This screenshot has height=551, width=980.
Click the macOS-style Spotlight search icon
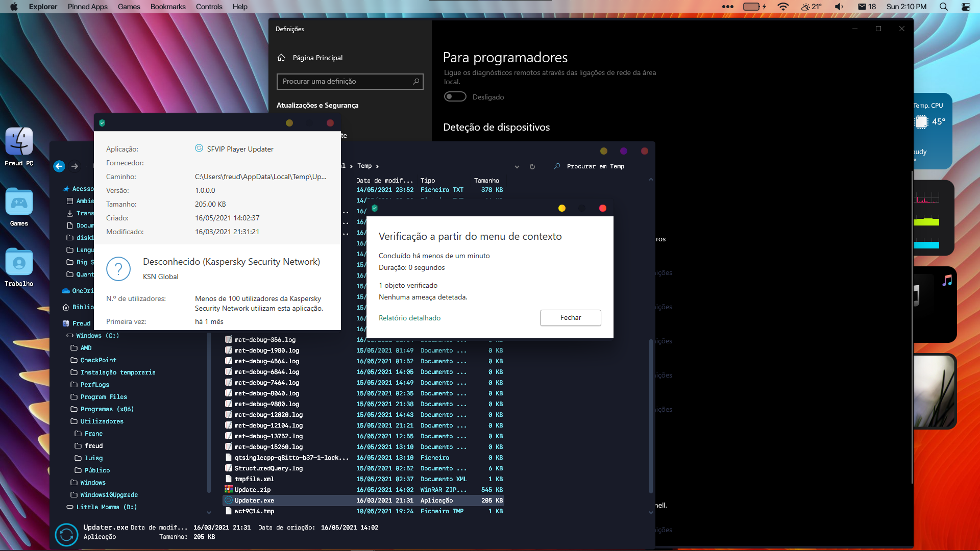tap(943, 7)
